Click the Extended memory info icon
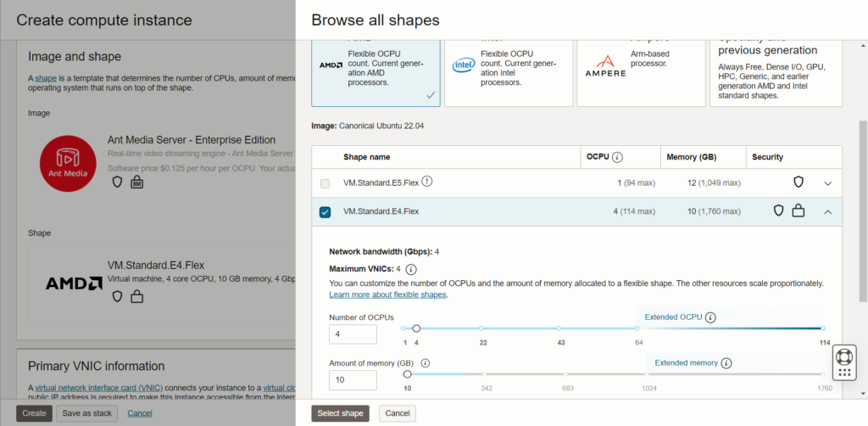 [726, 363]
